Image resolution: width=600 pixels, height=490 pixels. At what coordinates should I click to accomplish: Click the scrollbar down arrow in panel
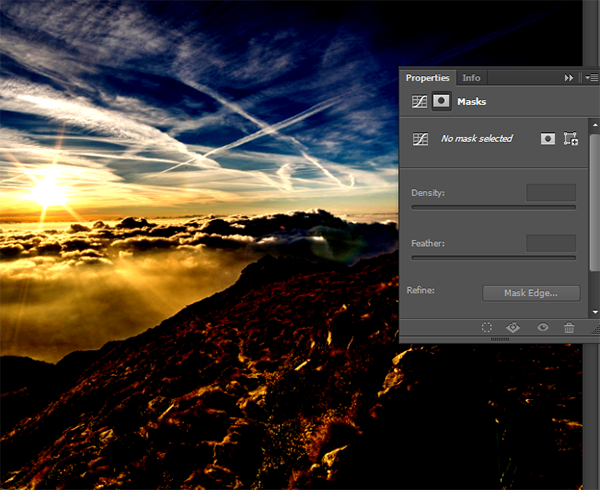point(594,312)
